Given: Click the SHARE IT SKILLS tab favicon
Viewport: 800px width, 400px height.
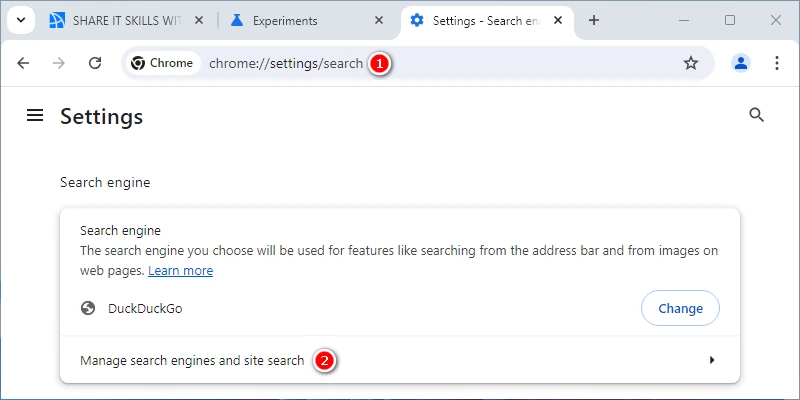Looking at the screenshot, I should [x=57, y=21].
